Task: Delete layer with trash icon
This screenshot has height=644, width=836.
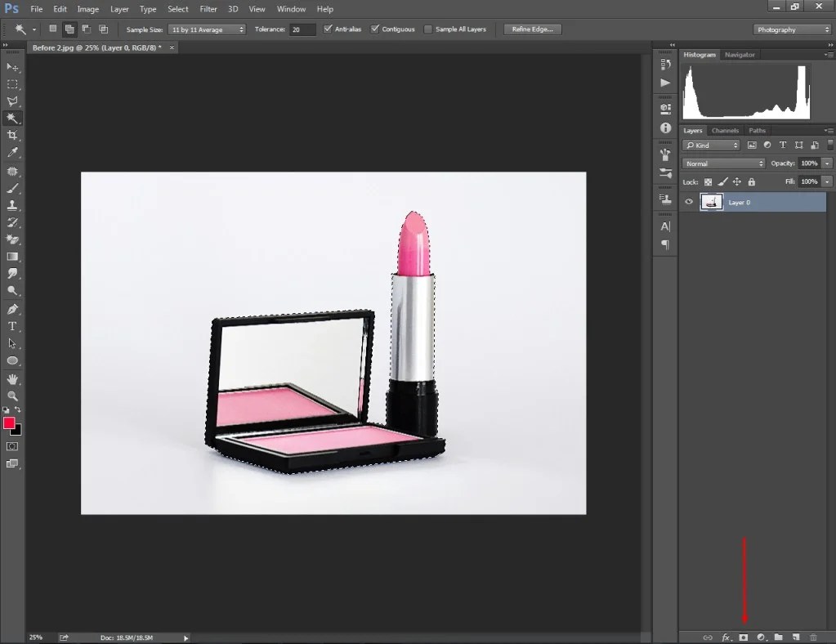Action: [813, 637]
